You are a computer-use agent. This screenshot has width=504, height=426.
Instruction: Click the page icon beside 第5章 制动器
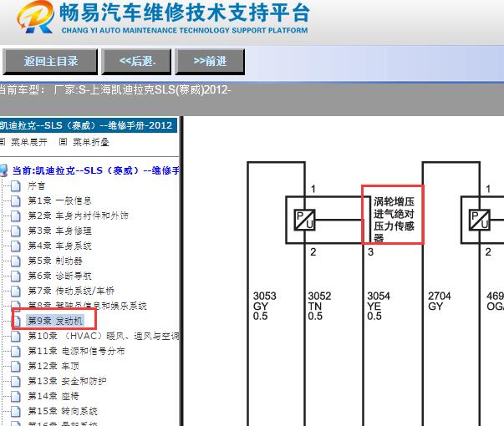(x=15, y=261)
